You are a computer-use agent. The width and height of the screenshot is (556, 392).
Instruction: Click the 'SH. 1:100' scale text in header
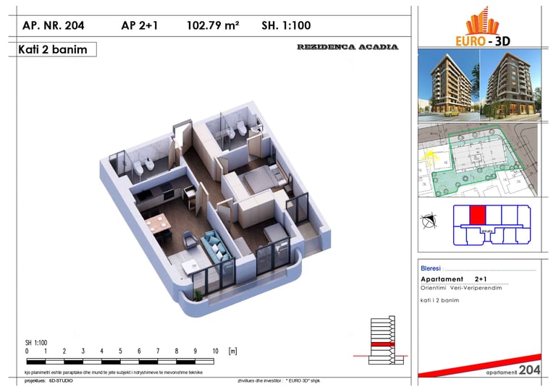click(x=286, y=25)
